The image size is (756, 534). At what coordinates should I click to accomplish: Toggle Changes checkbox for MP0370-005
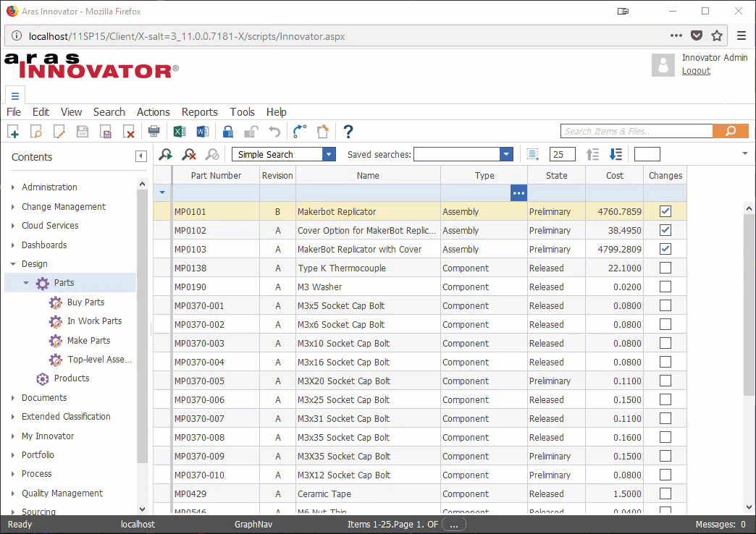click(x=665, y=381)
